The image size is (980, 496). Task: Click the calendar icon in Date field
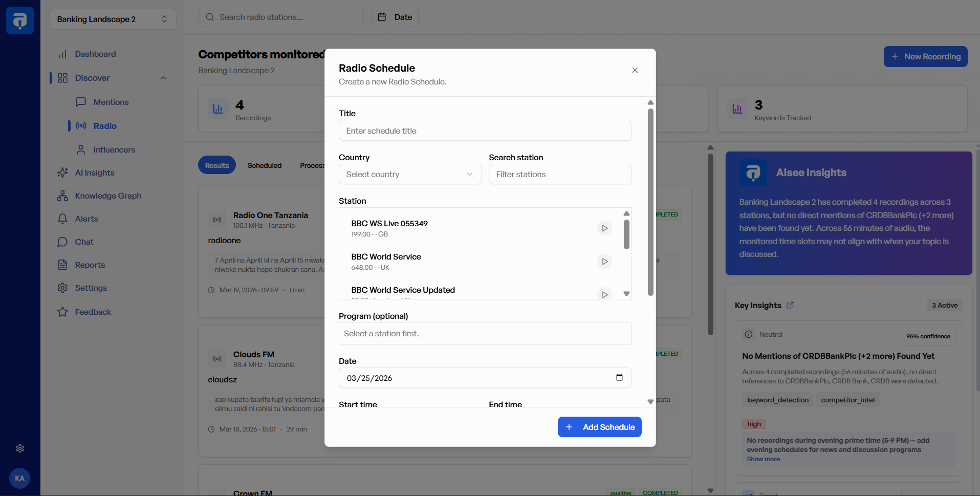[619, 378]
